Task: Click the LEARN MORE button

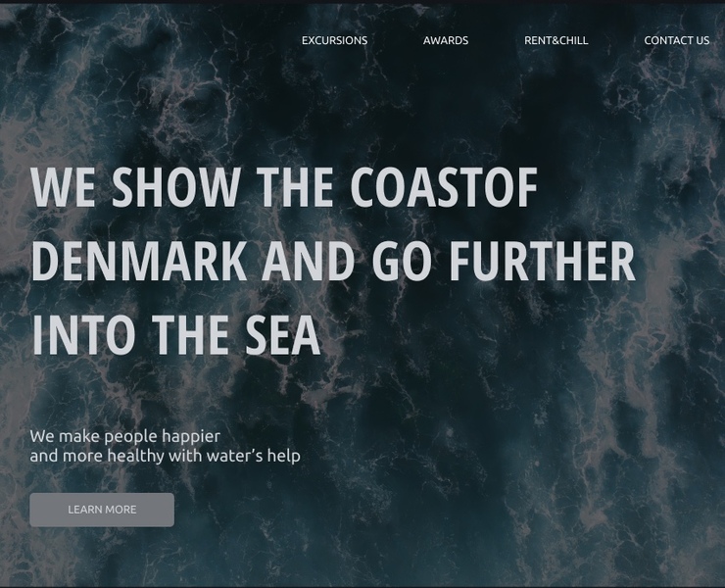Action: 102,510
